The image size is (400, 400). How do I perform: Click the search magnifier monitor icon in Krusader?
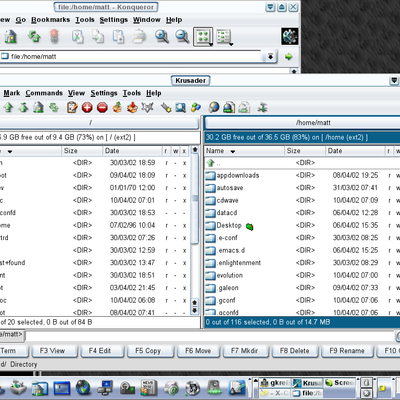coord(180,107)
